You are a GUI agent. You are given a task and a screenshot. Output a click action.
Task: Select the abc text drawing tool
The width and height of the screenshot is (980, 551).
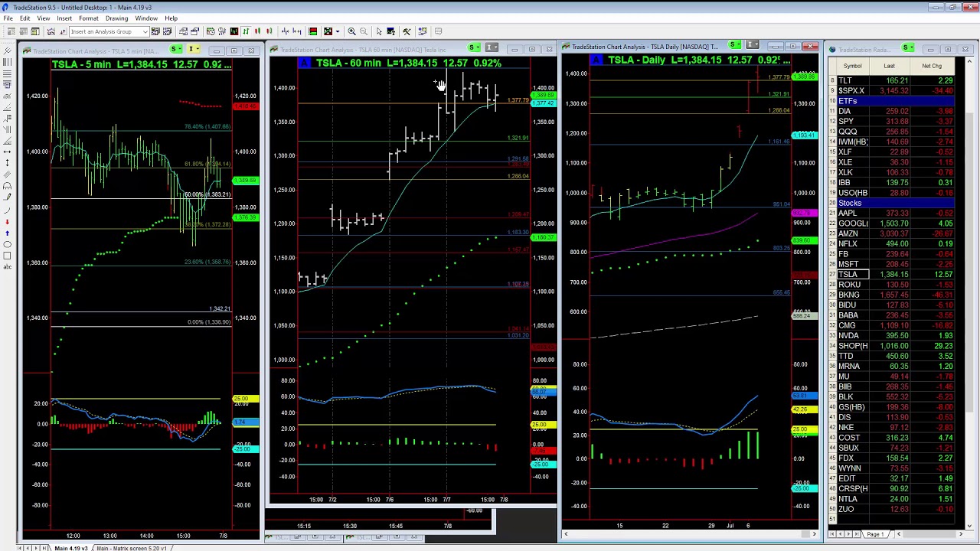point(7,267)
